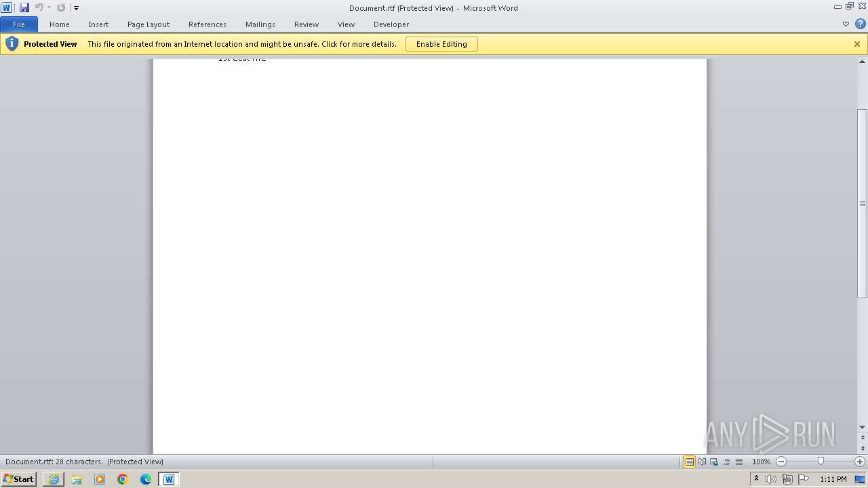Select Draft view icon

coord(738,462)
